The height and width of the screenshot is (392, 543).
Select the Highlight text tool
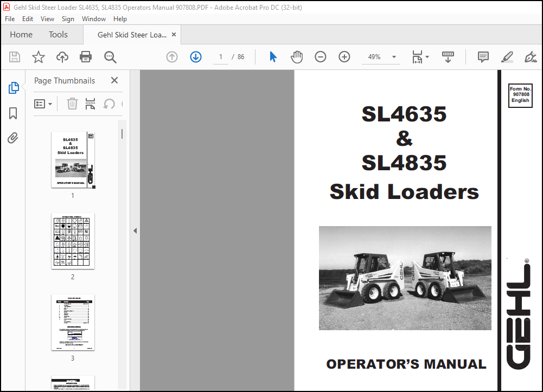coord(507,57)
